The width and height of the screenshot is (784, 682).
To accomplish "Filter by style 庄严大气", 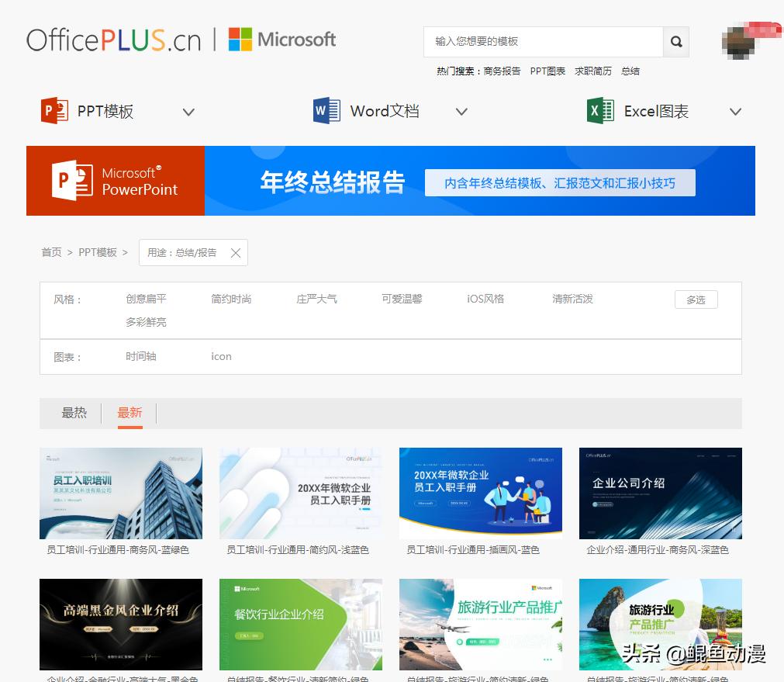I will (x=316, y=299).
